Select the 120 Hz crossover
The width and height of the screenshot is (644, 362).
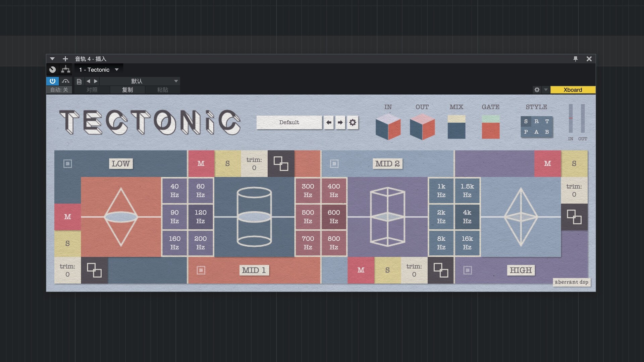pyautogui.click(x=201, y=217)
